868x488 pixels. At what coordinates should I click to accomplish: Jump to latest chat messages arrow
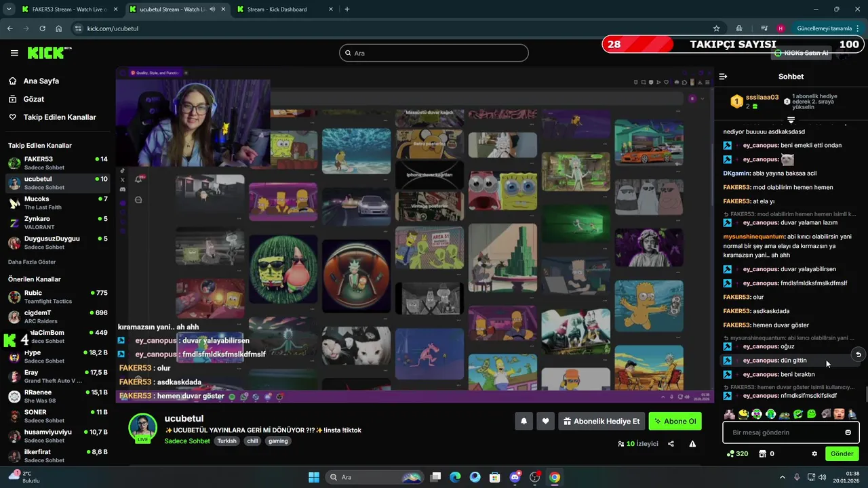click(x=858, y=354)
